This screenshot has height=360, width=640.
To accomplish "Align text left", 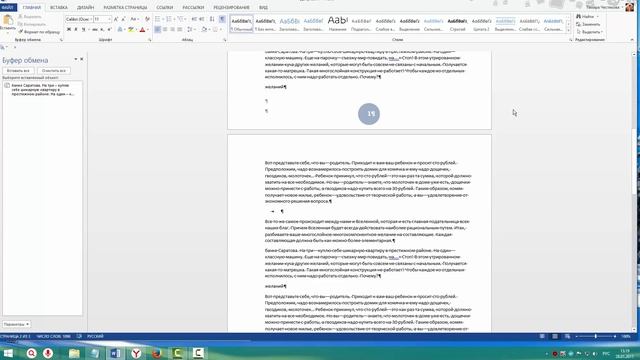I will 158,29.
